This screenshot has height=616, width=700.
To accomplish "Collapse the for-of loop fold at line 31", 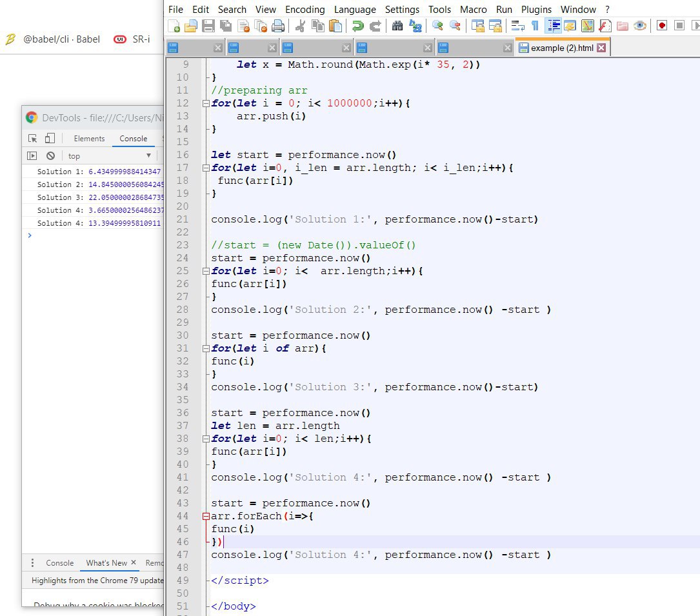I will (x=206, y=348).
